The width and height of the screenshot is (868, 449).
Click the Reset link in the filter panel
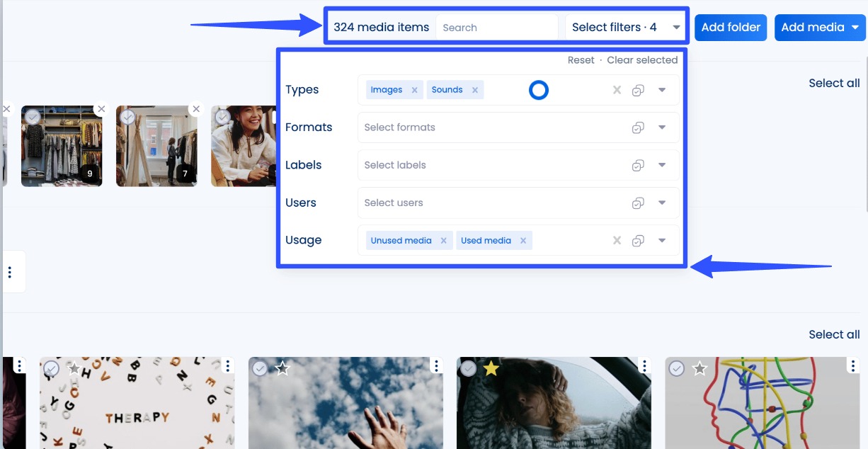(581, 59)
